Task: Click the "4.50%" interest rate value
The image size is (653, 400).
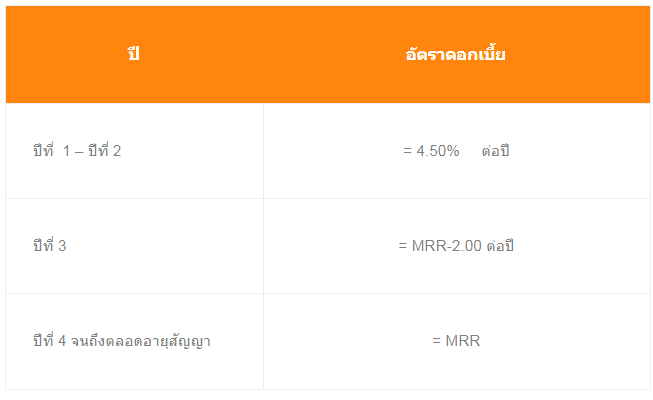Action: point(438,151)
